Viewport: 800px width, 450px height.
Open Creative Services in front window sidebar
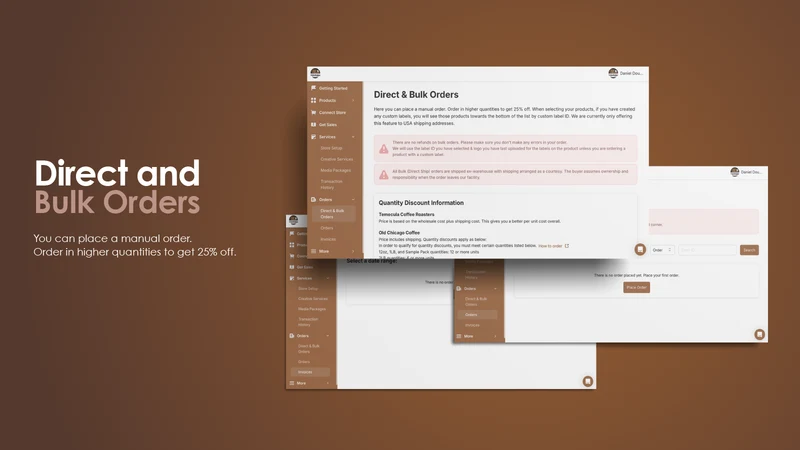tap(336, 159)
